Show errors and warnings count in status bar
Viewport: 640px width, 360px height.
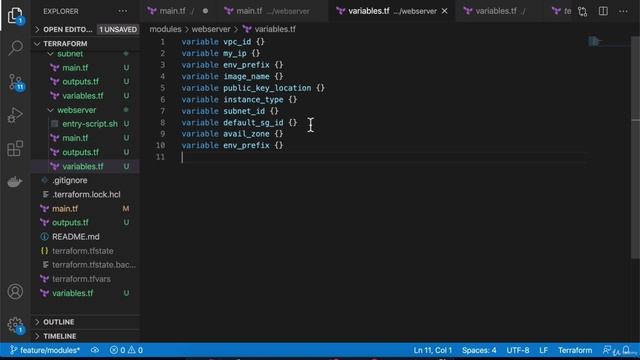click(x=127, y=350)
